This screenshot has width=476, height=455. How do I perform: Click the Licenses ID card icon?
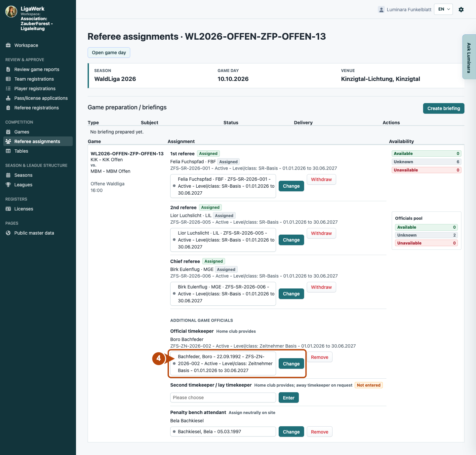click(x=8, y=209)
